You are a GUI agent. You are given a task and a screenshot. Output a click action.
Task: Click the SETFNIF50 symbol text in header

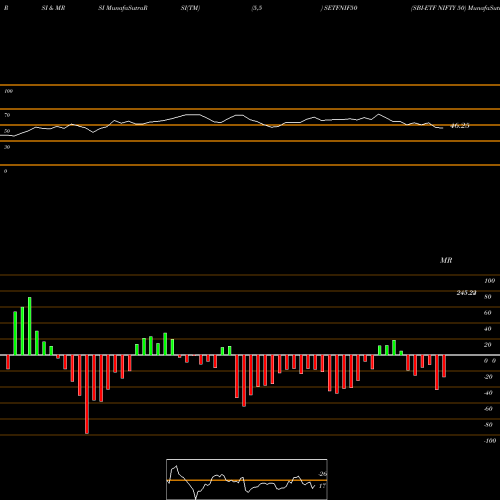point(340,8)
